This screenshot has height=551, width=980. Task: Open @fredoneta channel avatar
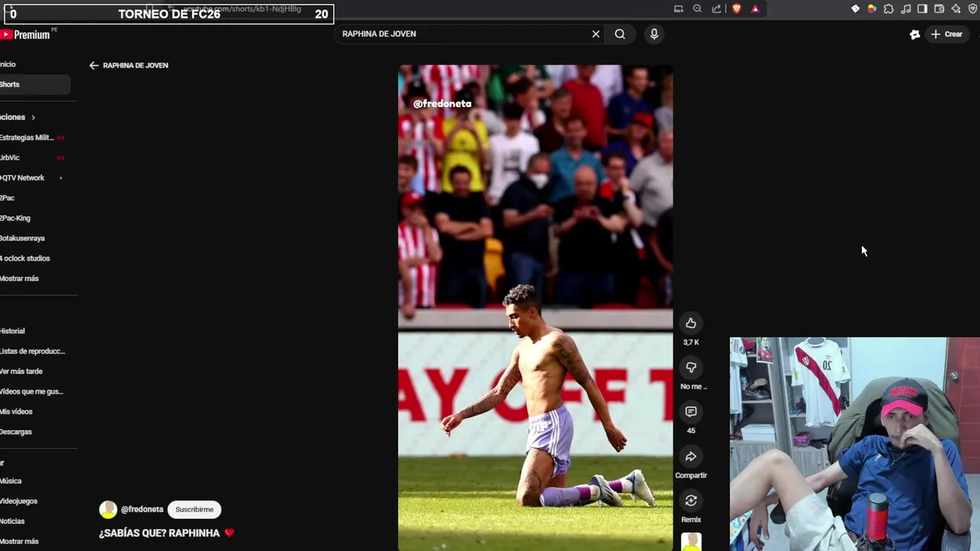click(x=108, y=510)
